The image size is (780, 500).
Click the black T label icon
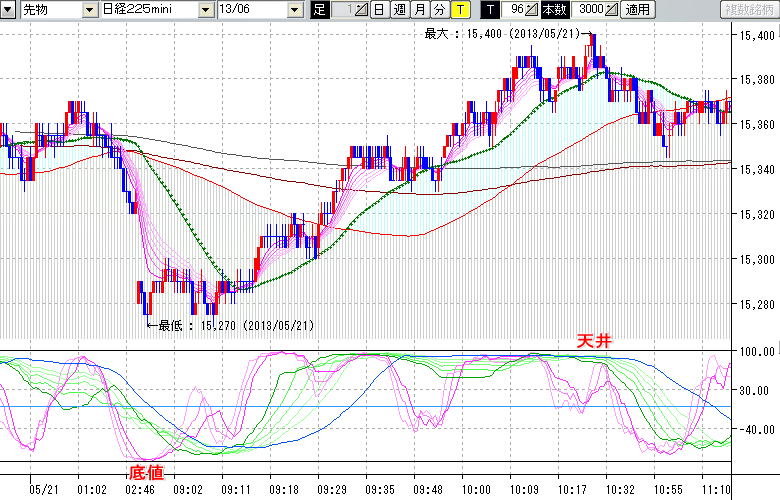click(489, 10)
